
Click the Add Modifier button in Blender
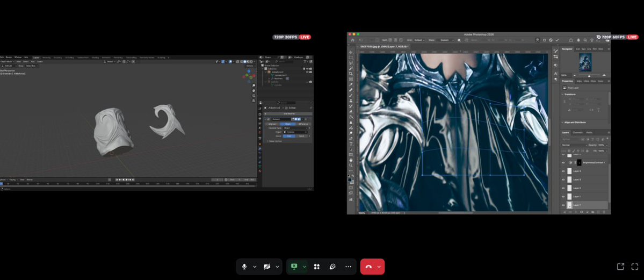pyautogui.click(x=288, y=113)
